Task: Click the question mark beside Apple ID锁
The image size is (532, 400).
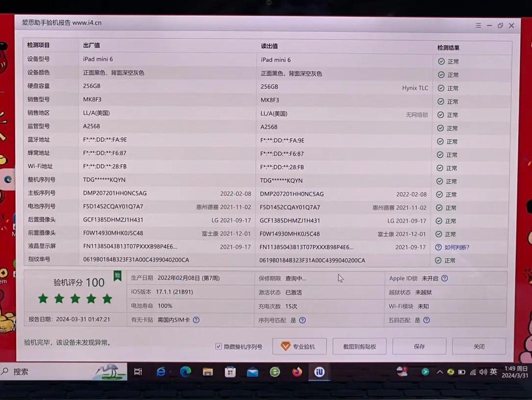Action: click(x=444, y=278)
